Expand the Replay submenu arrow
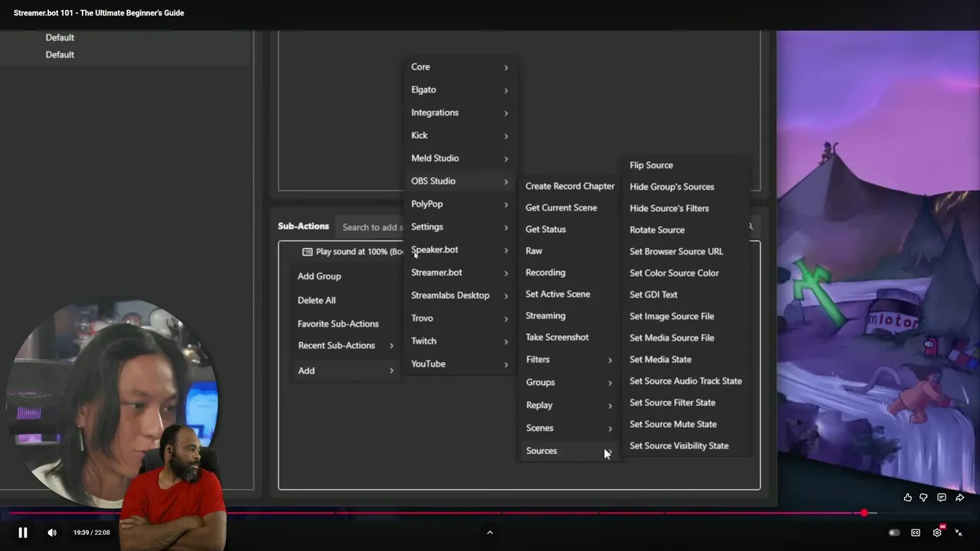The width and height of the screenshot is (980, 551). (610, 406)
